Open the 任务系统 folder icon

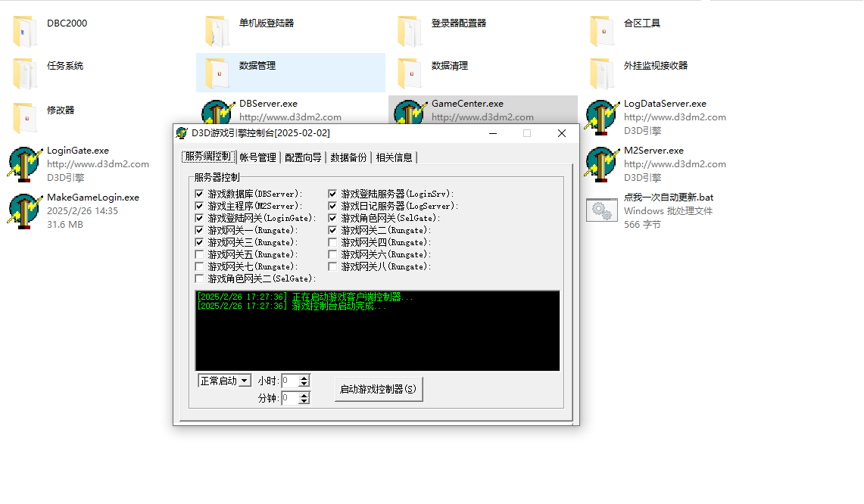25,73
